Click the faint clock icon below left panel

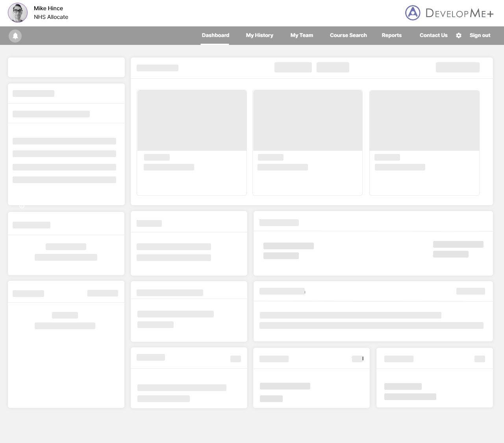[22, 206]
